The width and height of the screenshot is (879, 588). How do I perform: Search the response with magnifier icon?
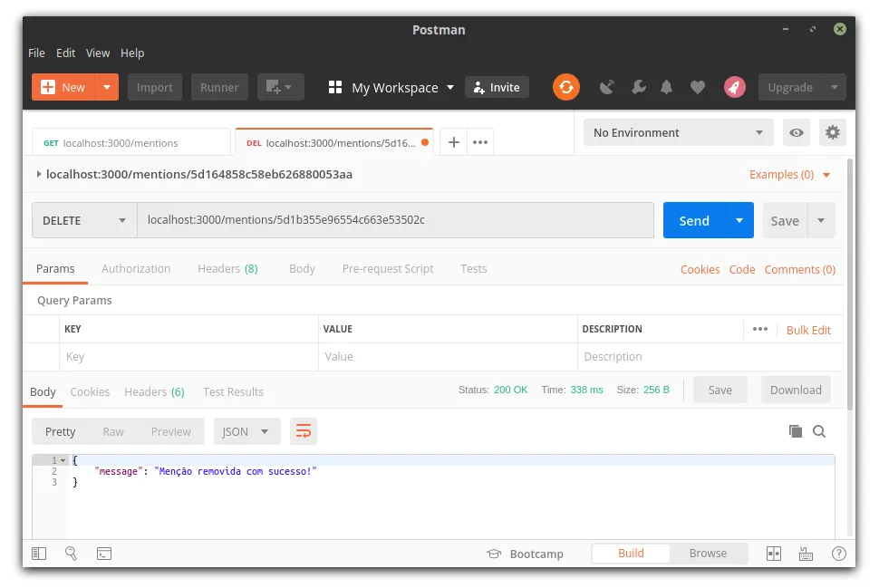pos(819,431)
